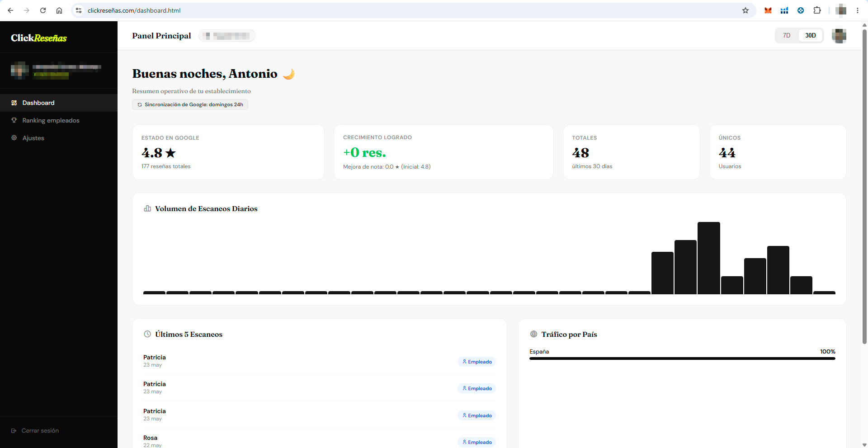Open the Chrome profile avatar

(x=841, y=10)
